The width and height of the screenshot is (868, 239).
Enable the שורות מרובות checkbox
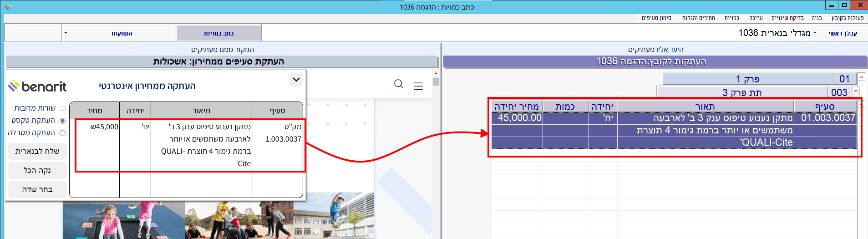(x=63, y=108)
